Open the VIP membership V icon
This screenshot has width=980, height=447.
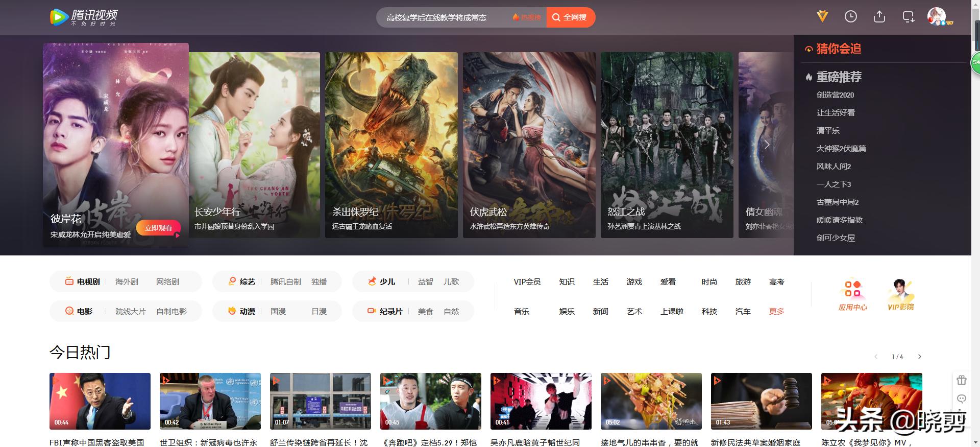pos(822,17)
